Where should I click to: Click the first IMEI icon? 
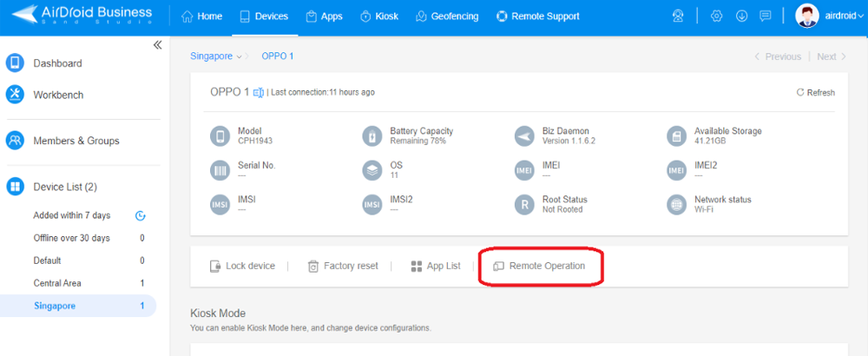click(x=523, y=170)
